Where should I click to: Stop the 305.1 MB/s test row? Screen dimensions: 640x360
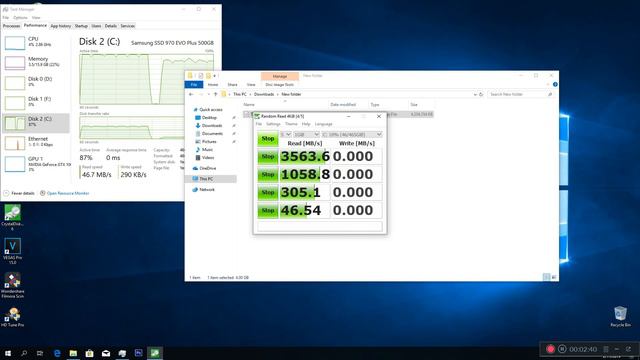(x=268, y=193)
